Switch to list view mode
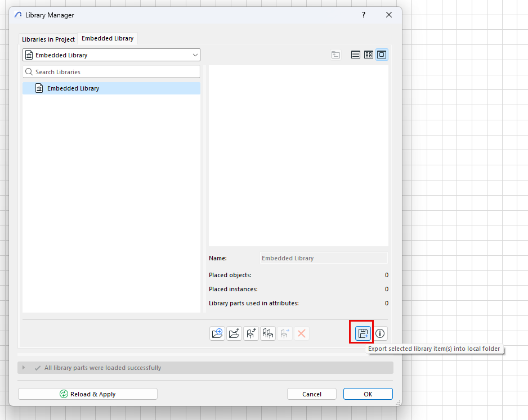The image size is (528, 420). [356, 55]
